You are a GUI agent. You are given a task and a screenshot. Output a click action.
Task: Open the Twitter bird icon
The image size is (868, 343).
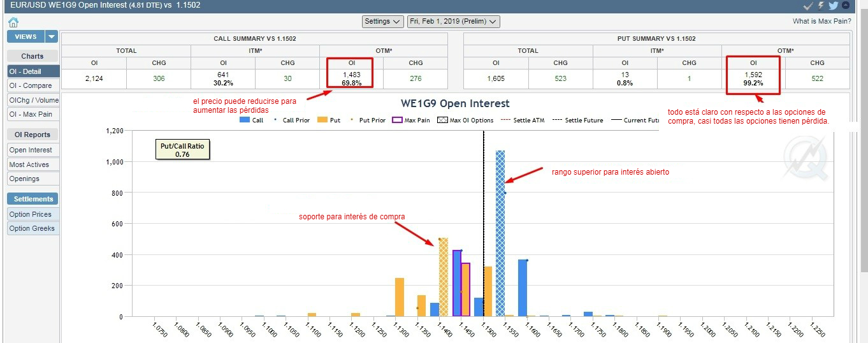(833, 5)
